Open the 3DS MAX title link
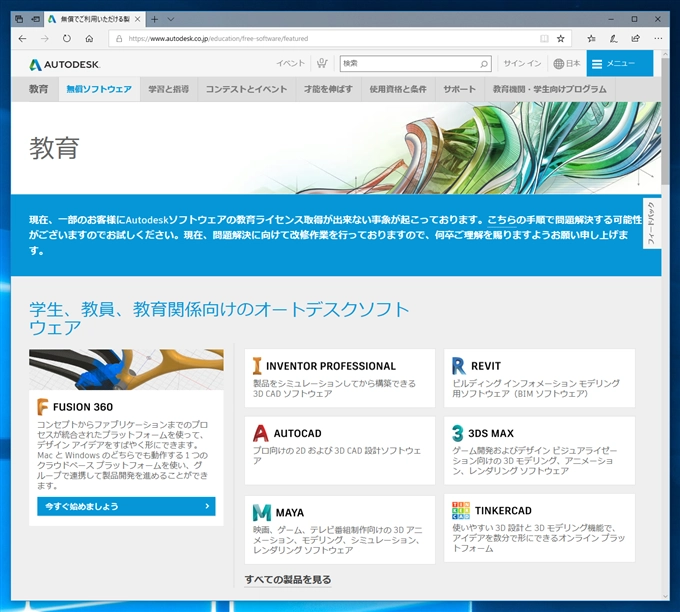 point(491,433)
